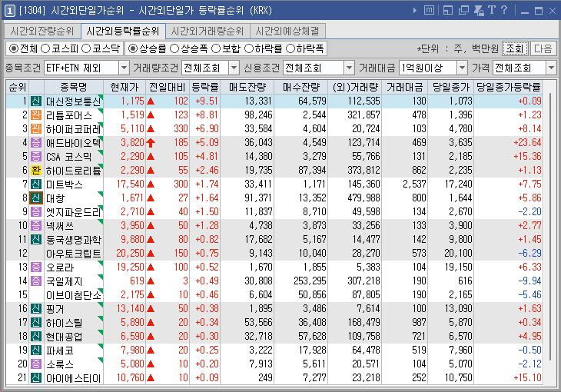The height and width of the screenshot is (392, 561).
Task: Sort by the 현재가 column header
Action: pos(124,87)
